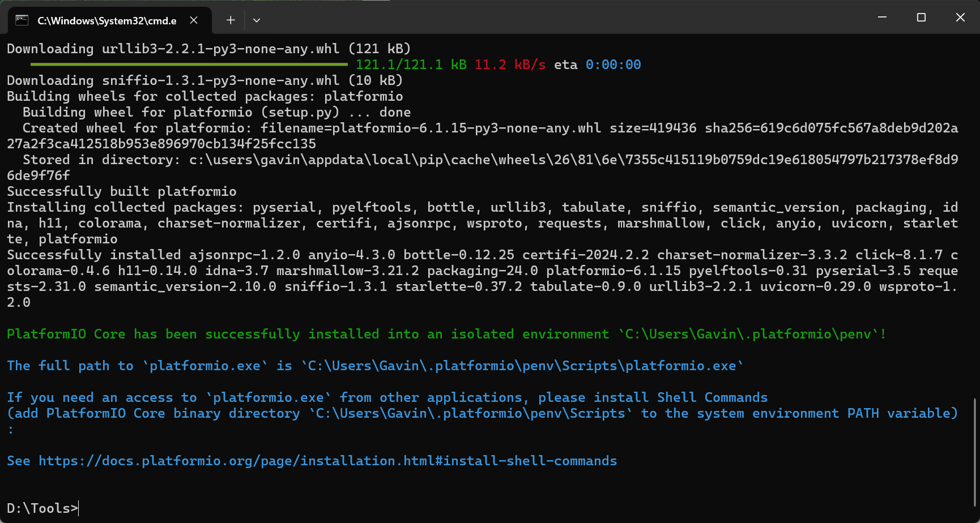Expand the new tab profile dropdown chevron
This screenshot has width=980, height=523.
257,20
